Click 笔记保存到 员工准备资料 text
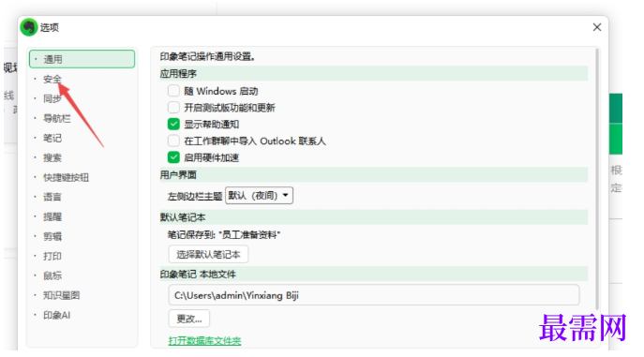Viewport: 644px width, 357px height. (x=224, y=234)
